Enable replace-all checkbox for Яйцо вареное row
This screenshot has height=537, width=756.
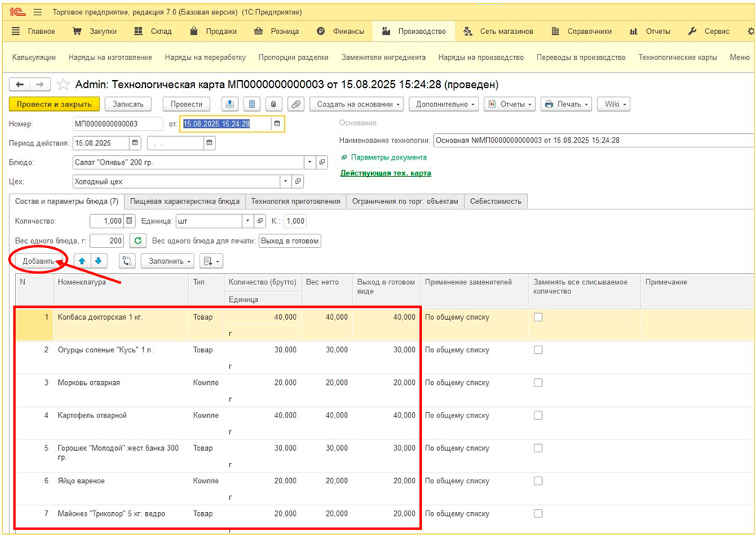pyautogui.click(x=538, y=481)
